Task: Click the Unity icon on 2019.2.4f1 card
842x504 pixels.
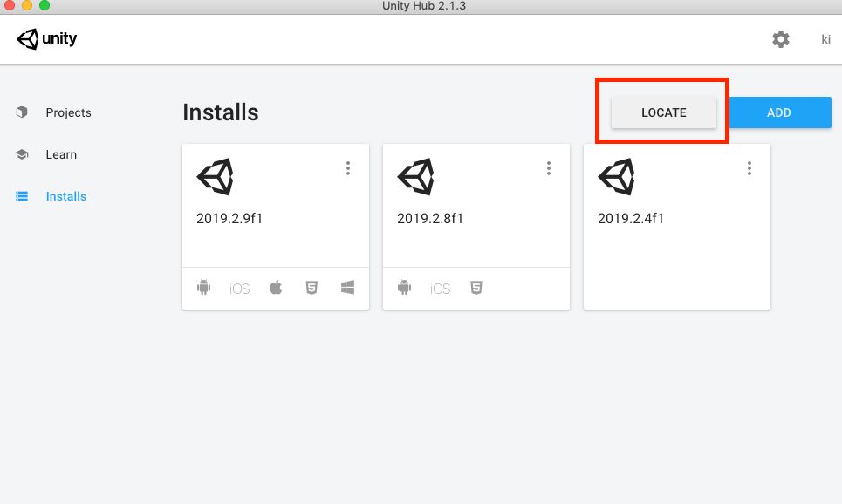Action: [x=617, y=177]
